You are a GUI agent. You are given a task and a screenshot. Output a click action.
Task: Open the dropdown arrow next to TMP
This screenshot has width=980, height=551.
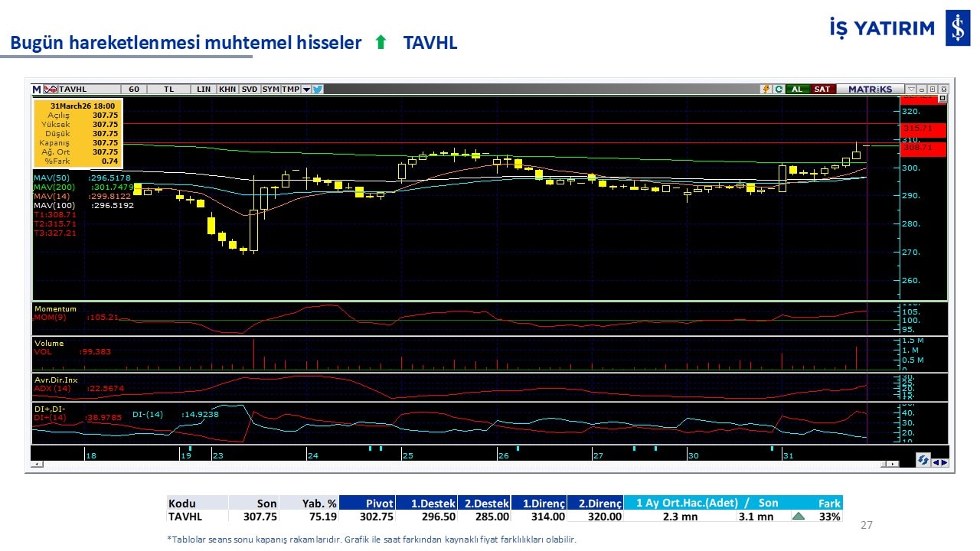(x=306, y=90)
